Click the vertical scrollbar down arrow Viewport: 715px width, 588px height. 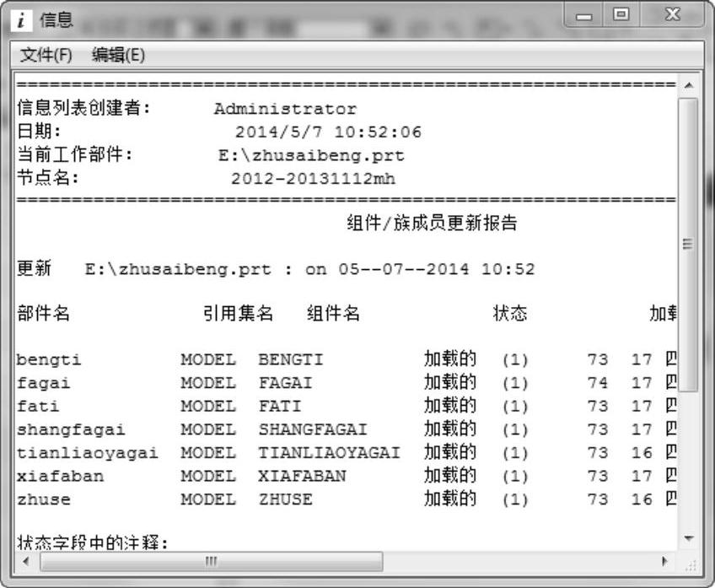(689, 539)
